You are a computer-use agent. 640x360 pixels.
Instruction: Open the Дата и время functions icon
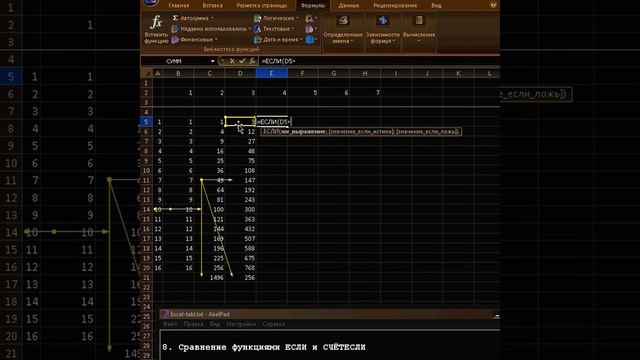pos(258,40)
